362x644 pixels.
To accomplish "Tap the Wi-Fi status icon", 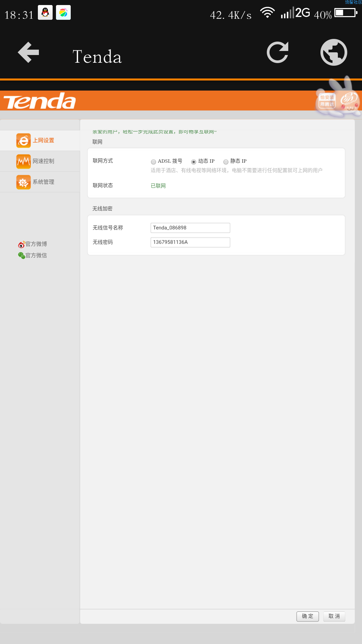I will click(267, 13).
